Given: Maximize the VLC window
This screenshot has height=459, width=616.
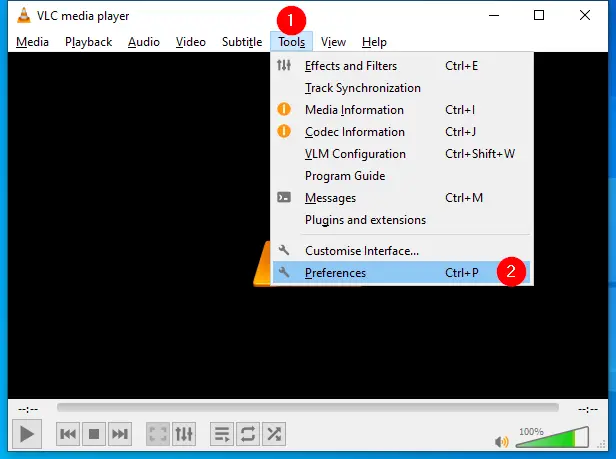Looking at the screenshot, I should coord(539,15).
